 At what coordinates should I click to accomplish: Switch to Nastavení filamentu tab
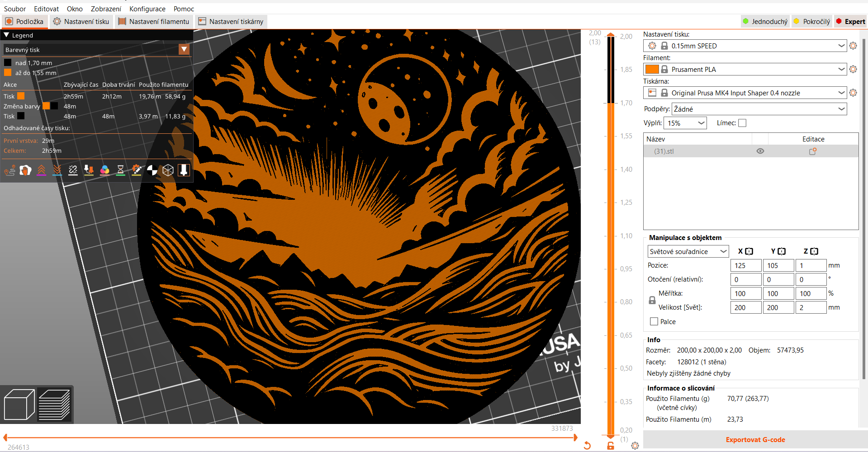point(154,21)
